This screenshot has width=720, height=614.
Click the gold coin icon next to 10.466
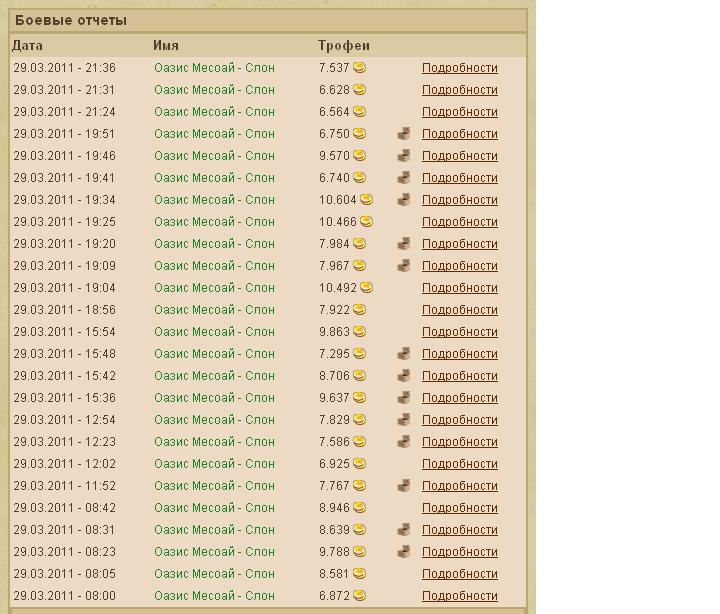(x=366, y=222)
